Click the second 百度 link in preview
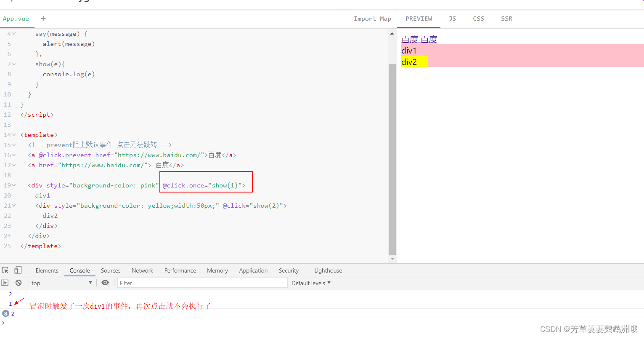 [429, 39]
